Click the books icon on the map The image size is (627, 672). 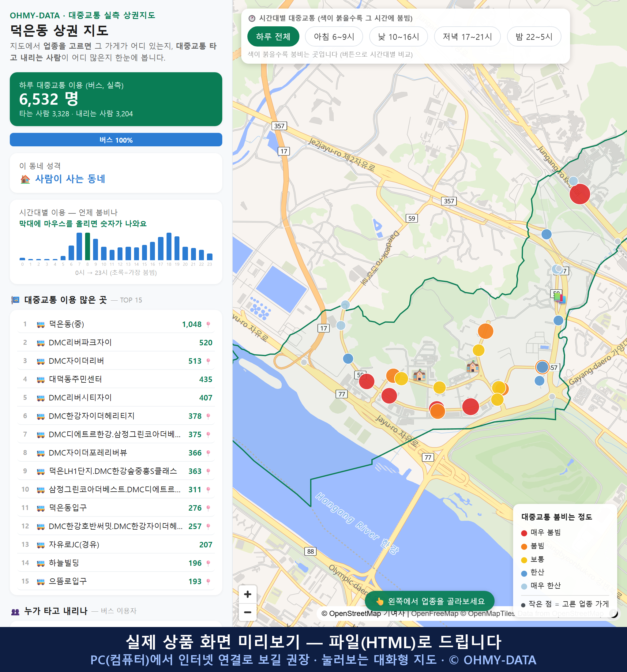pos(559,298)
